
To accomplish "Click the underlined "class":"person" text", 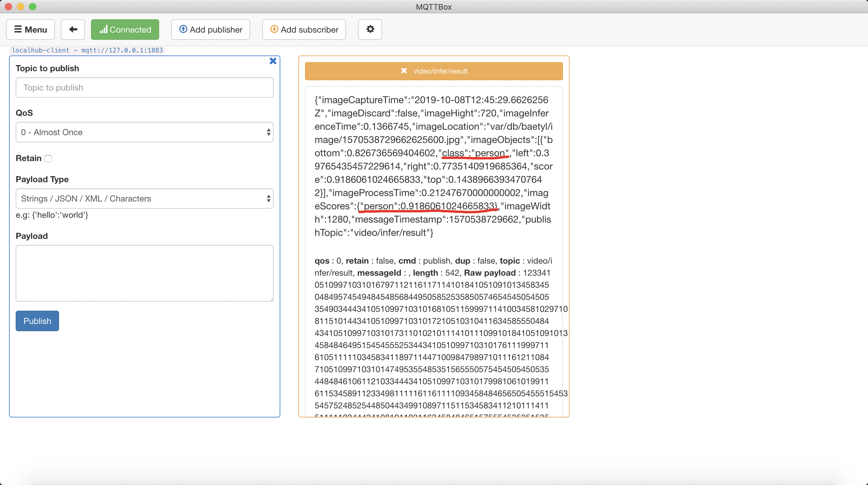I will pyautogui.click(x=475, y=153).
